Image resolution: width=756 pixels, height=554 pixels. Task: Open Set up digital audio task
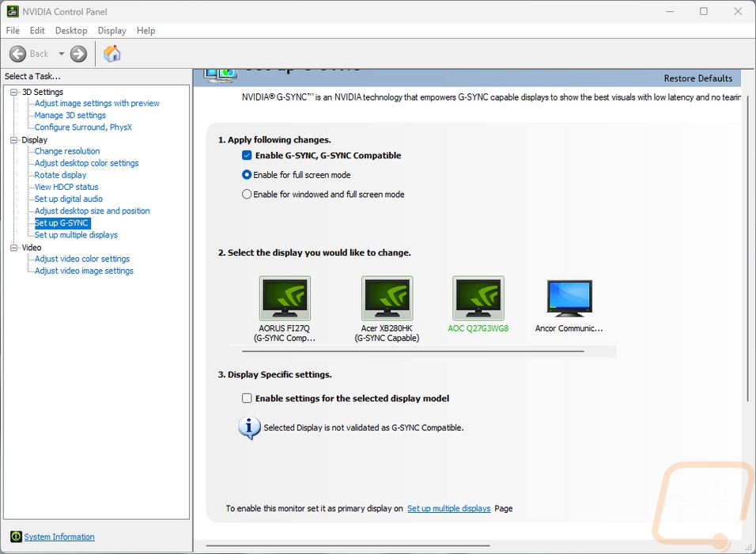(69, 199)
